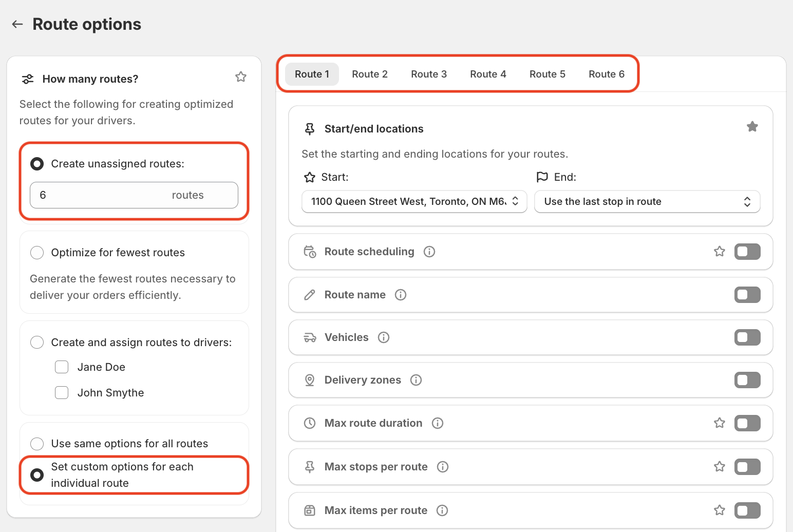Image resolution: width=793 pixels, height=532 pixels.
Task: Unstar the Start/end locations section
Action: [x=752, y=127]
